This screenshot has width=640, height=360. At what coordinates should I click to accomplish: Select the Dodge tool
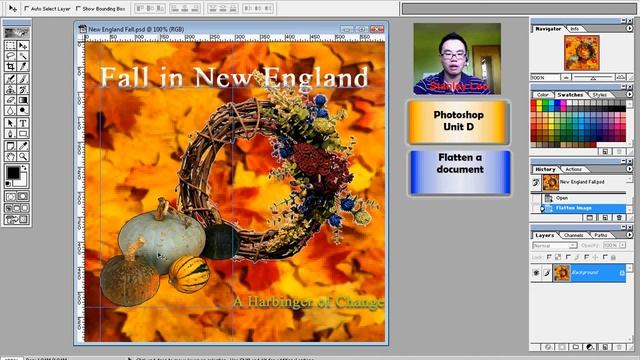tap(23, 110)
